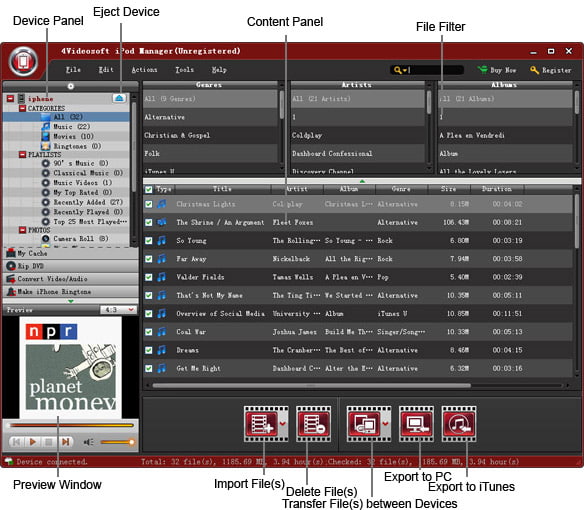Open the Rip DVD section

pos(70,266)
